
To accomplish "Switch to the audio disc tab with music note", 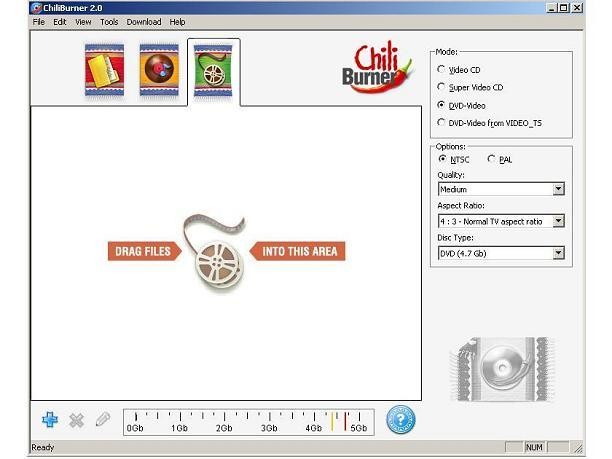I will coord(159,70).
